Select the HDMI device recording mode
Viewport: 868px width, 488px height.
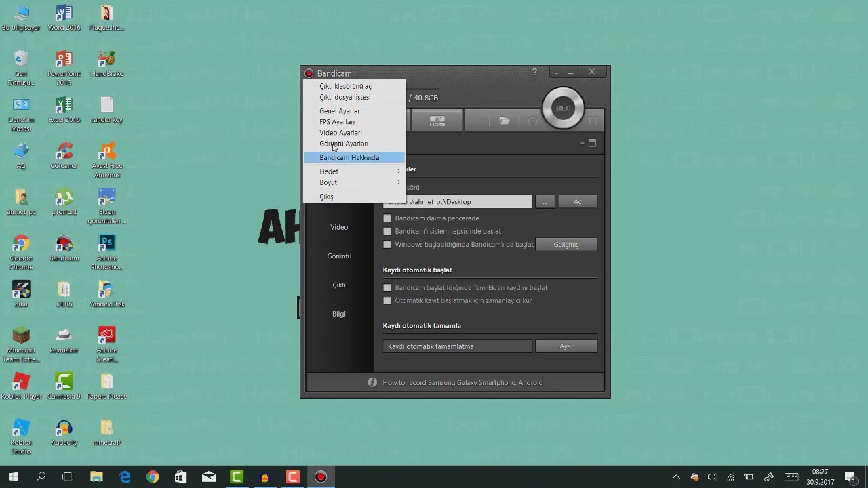tap(437, 121)
